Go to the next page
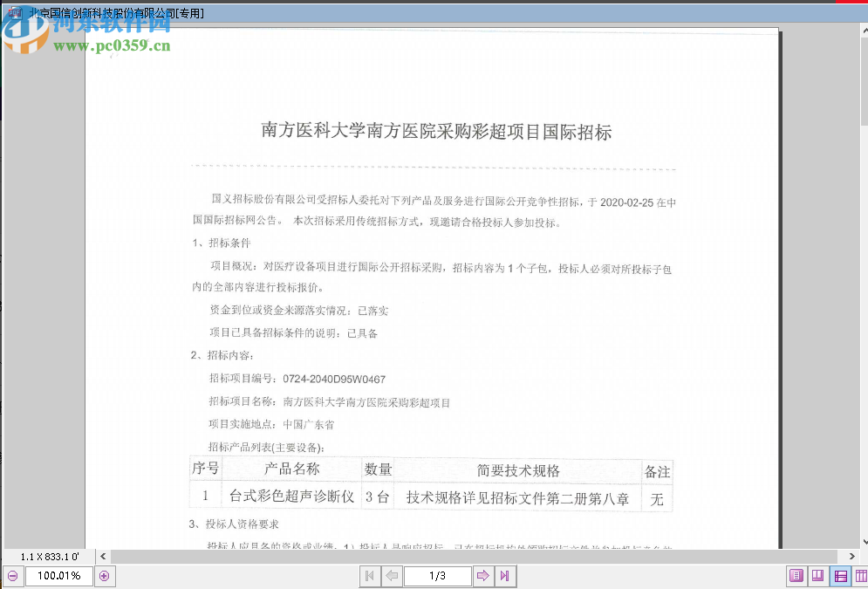Image resolution: width=868 pixels, height=589 pixels. 483,576
